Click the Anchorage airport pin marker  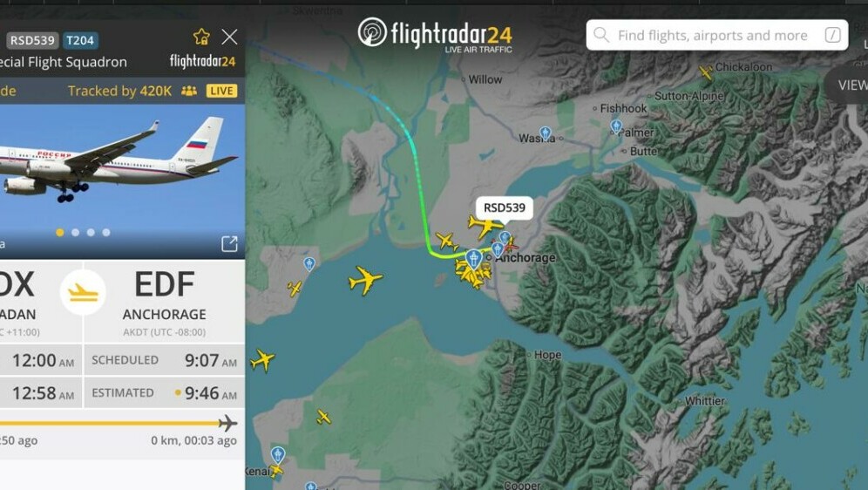coord(473,259)
